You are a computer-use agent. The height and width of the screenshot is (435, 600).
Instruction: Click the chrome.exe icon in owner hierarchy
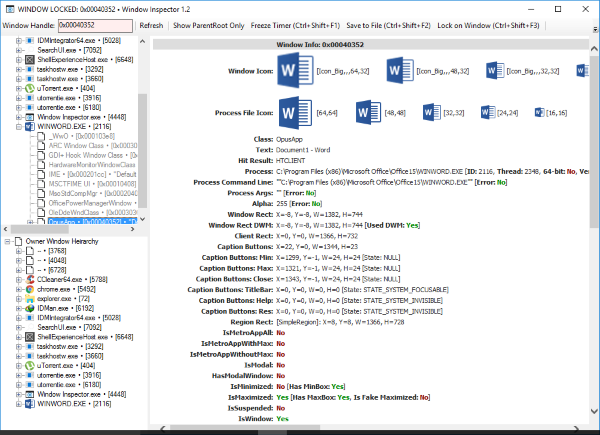coord(30,289)
